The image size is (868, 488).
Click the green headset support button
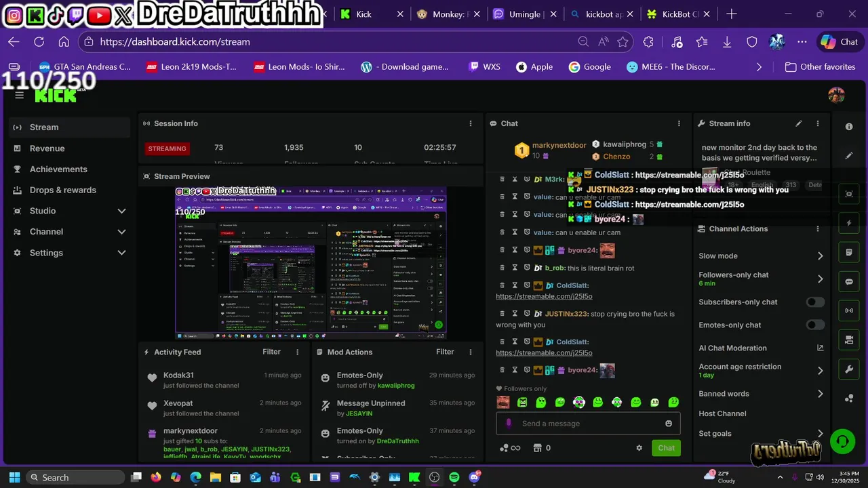click(842, 441)
